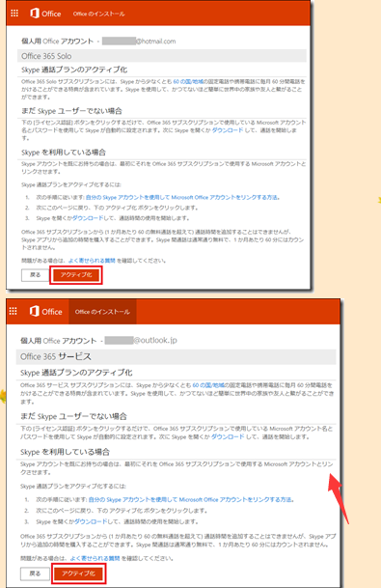The height and width of the screenshot is (588, 381).
Task: Open Skype account linking instructions link in top window
Action: pyautogui.click(x=182, y=197)
